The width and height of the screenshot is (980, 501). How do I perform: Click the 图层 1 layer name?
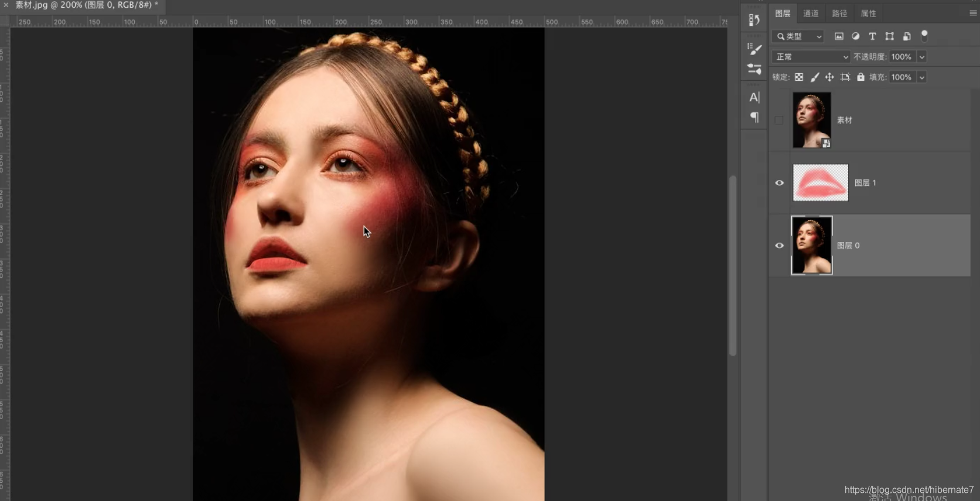[x=865, y=183]
